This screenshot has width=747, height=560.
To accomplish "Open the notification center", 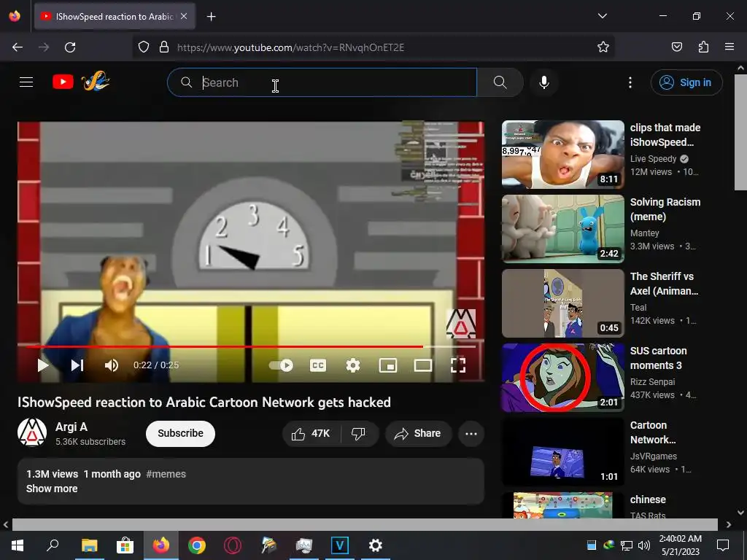I will pos(723,545).
